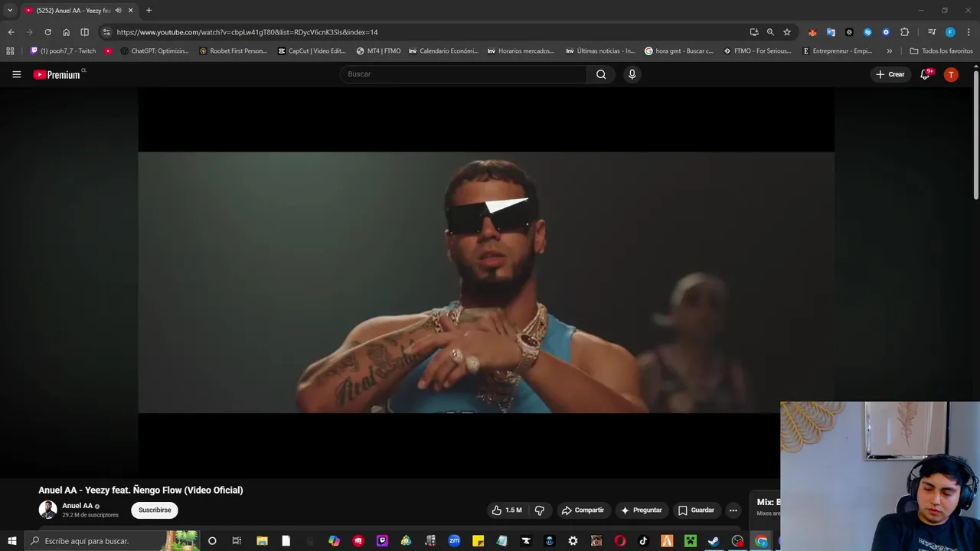Viewport: 980px width, 551px height.
Task: Open the Anuel AA channel avatar
Action: [x=48, y=510]
